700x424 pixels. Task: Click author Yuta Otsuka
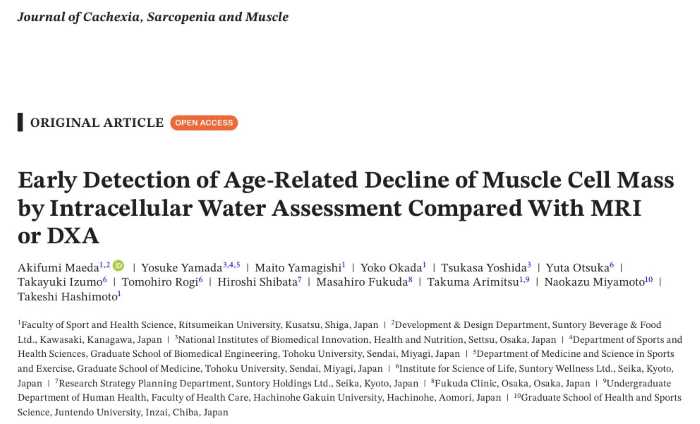578,268
